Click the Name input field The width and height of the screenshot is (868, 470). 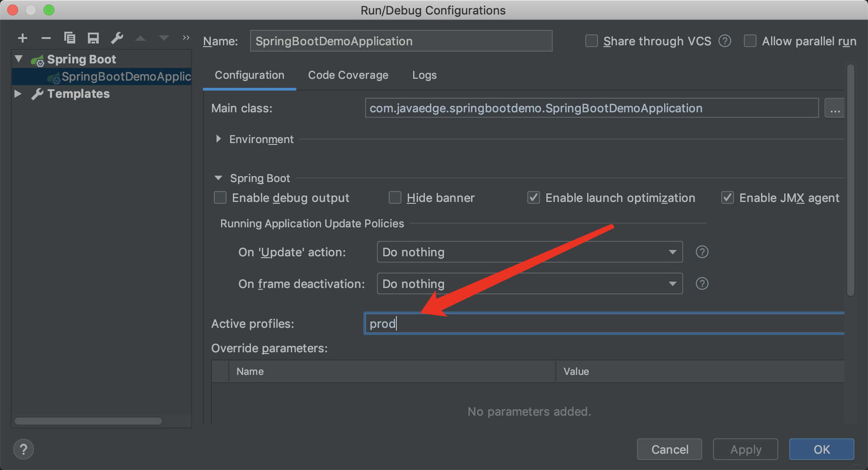[x=401, y=41]
